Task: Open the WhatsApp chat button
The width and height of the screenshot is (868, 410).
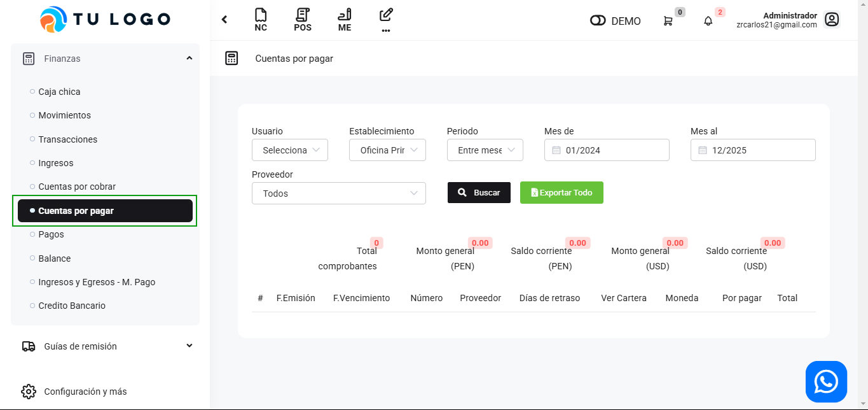Action: click(x=826, y=382)
